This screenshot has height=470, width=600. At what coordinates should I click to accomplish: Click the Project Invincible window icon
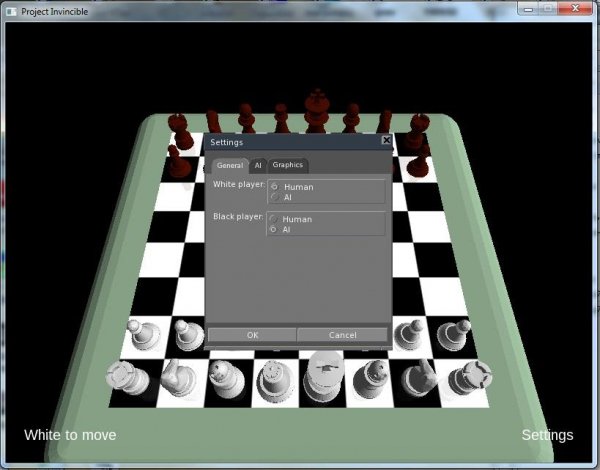pyautogui.click(x=11, y=11)
